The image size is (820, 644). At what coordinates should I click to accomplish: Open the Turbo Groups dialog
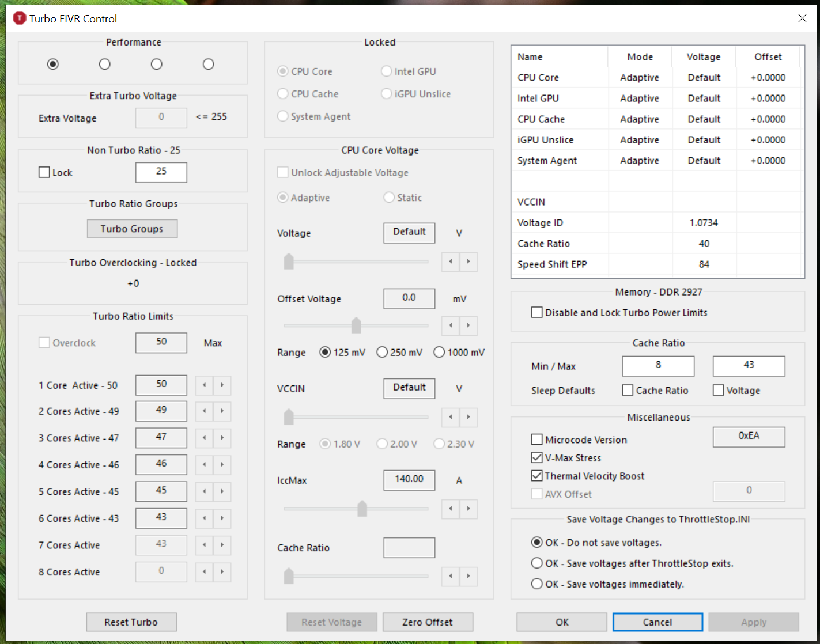(x=132, y=229)
